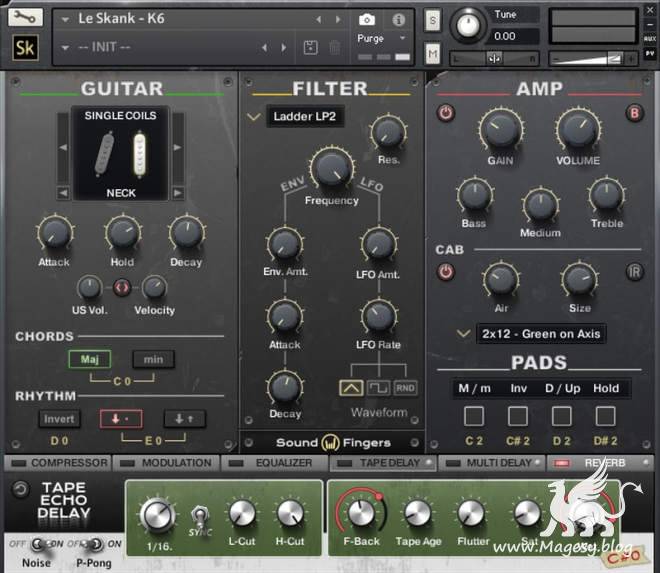
Task: Toggle AMP power button
Action: point(446,113)
